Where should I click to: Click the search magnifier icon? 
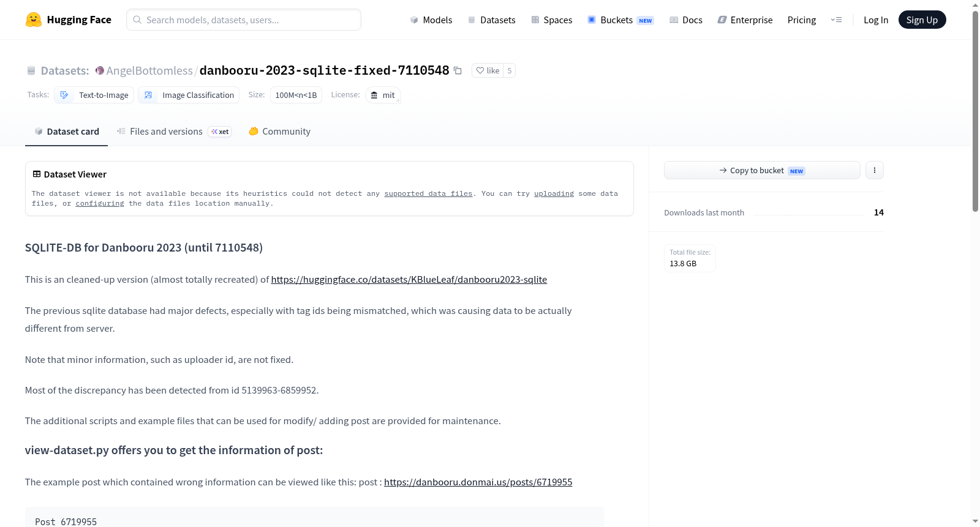tap(138, 20)
